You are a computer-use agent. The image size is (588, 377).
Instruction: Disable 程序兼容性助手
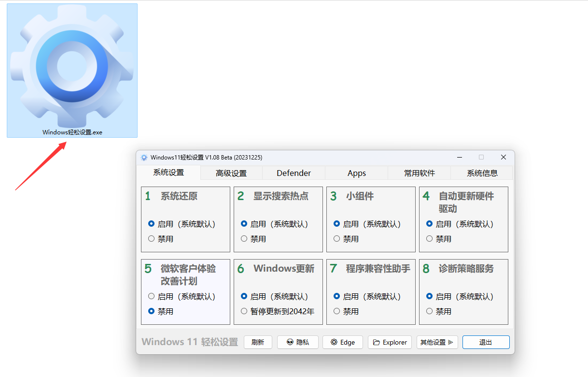(x=336, y=311)
